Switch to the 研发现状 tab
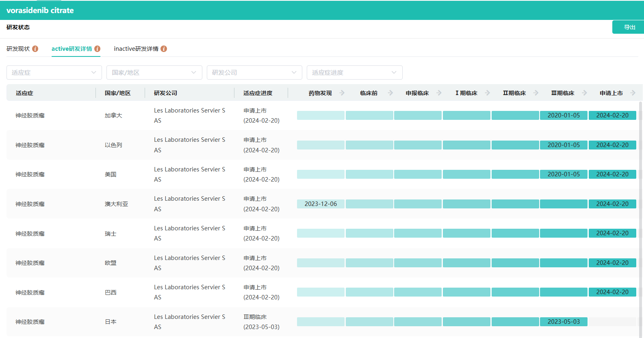Screen dimensions: 644x338 tap(18, 49)
